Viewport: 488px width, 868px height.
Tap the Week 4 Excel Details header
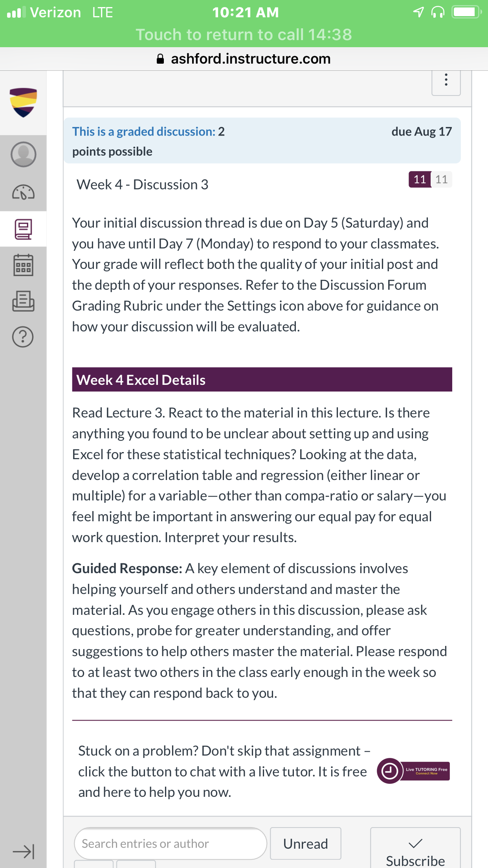[x=262, y=380]
